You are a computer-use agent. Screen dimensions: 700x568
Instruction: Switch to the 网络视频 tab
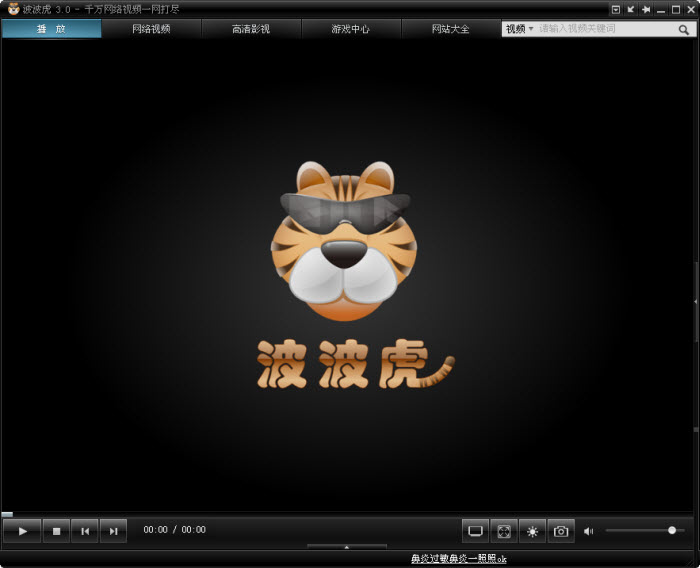[x=151, y=29]
